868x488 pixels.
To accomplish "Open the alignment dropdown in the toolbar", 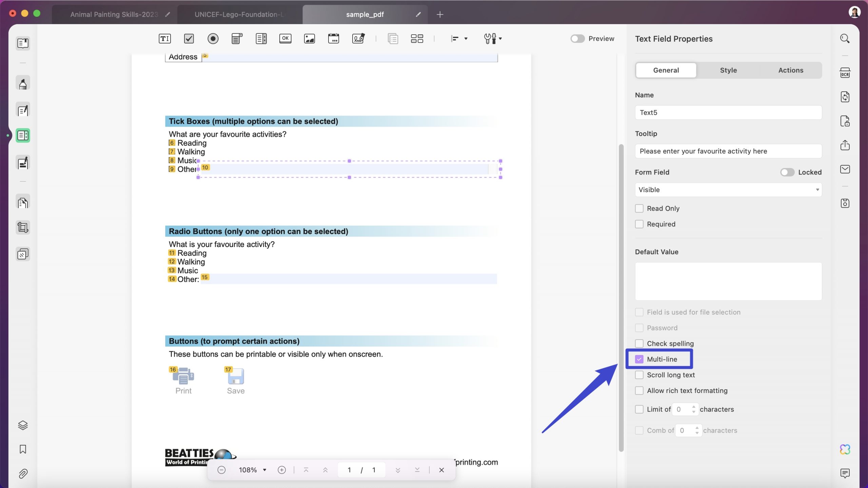I will pyautogui.click(x=466, y=38).
